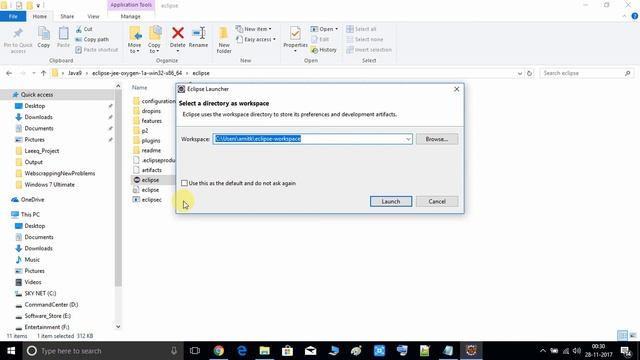Expand the Open button dropdown arrow
640x360 pixels.
[336, 29]
